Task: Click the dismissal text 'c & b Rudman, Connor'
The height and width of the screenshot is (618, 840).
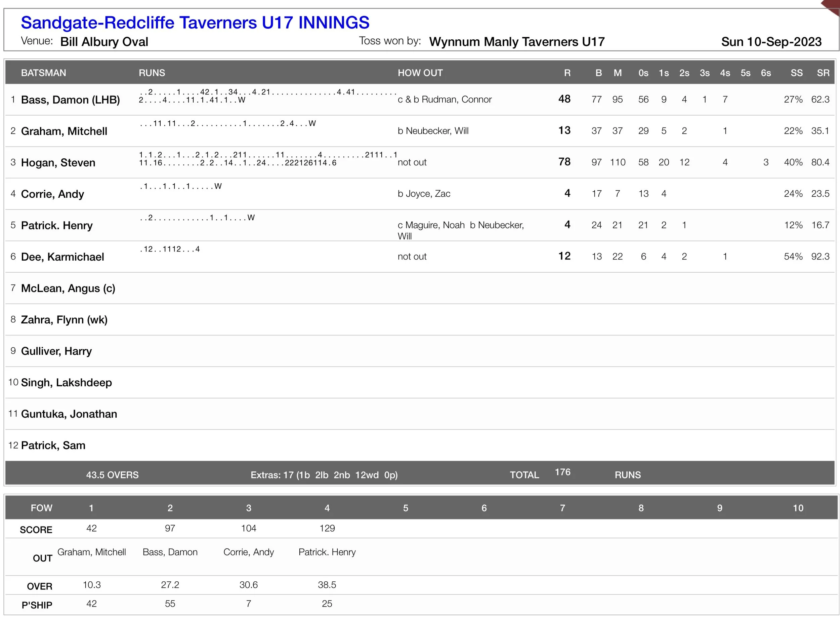Action: coord(444,100)
